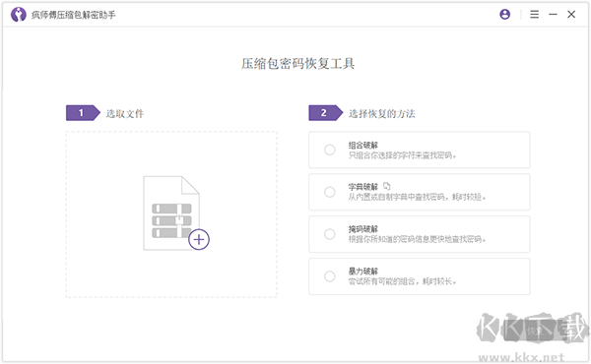Click the 暴力破解 option title

362,271
